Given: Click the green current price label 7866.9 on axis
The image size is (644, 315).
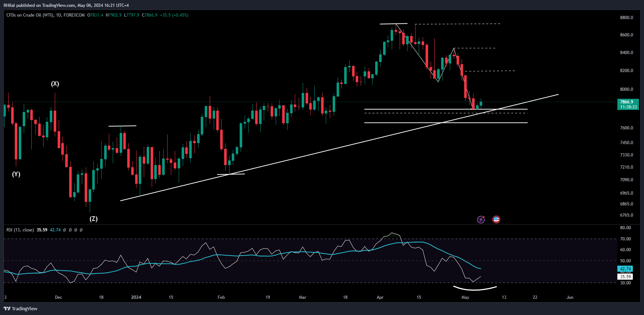Looking at the screenshot, I should (x=627, y=102).
